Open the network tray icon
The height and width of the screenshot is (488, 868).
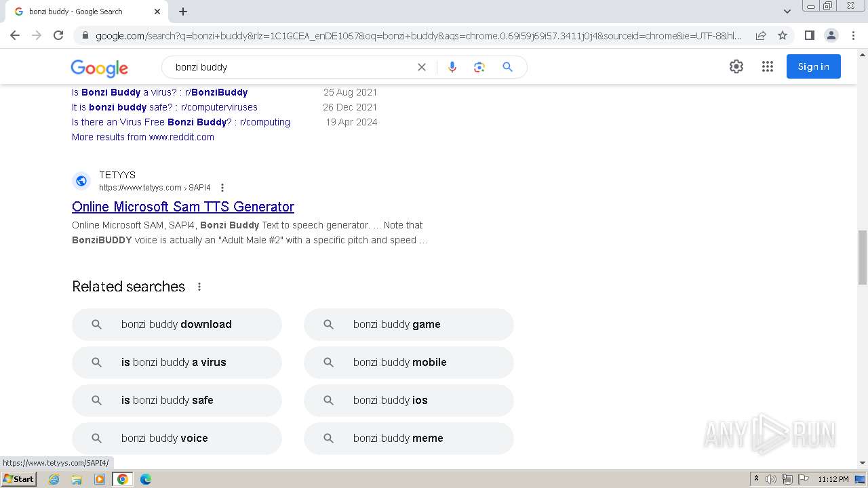(x=787, y=479)
